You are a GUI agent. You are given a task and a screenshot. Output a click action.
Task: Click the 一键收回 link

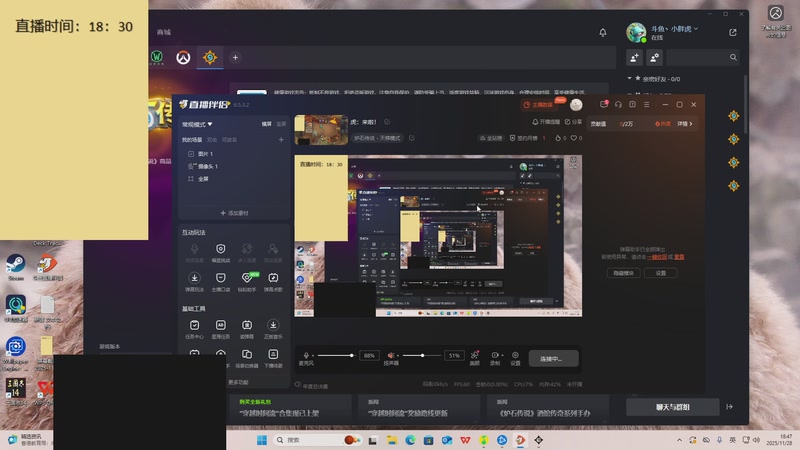coord(657,257)
